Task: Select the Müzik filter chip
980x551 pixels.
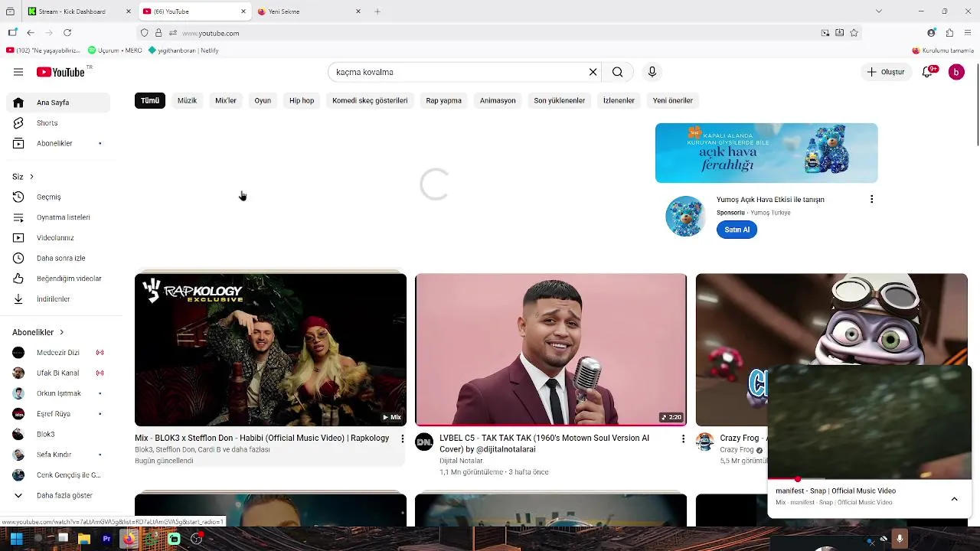Action: coord(188,100)
